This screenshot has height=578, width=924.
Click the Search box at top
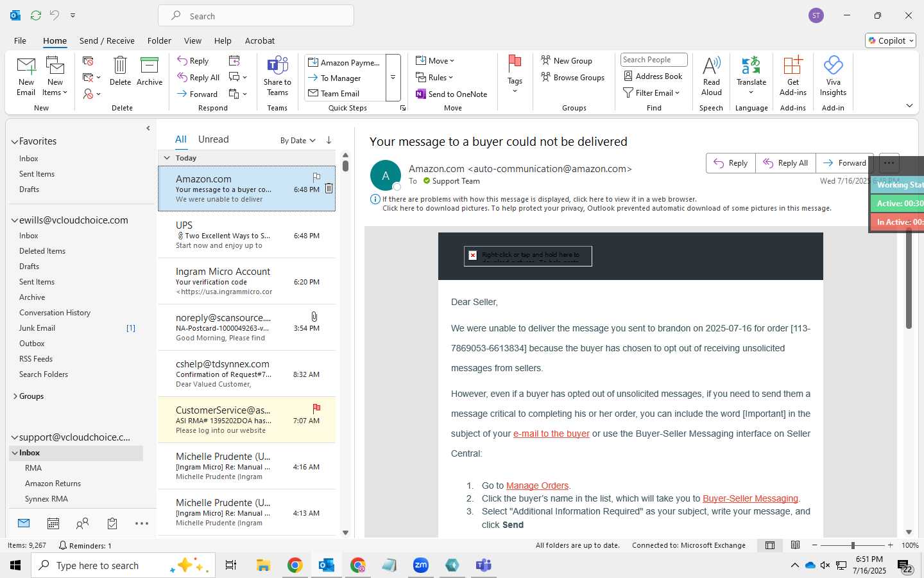pyautogui.click(x=256, y=15)
